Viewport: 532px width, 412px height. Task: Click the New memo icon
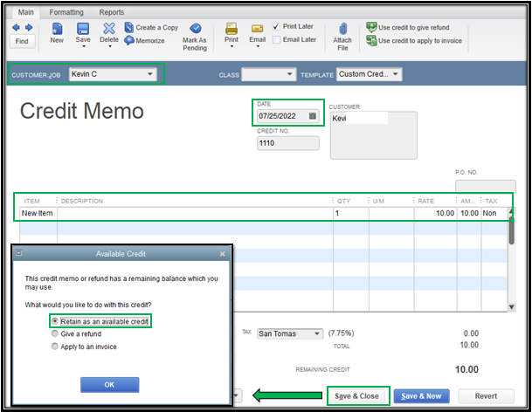click(57, 29)
